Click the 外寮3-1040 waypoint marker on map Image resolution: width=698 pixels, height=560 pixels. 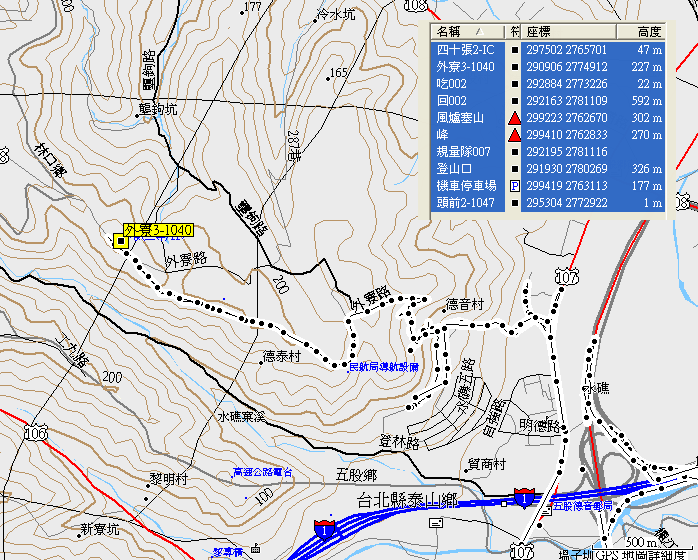[x=121, y=241]
